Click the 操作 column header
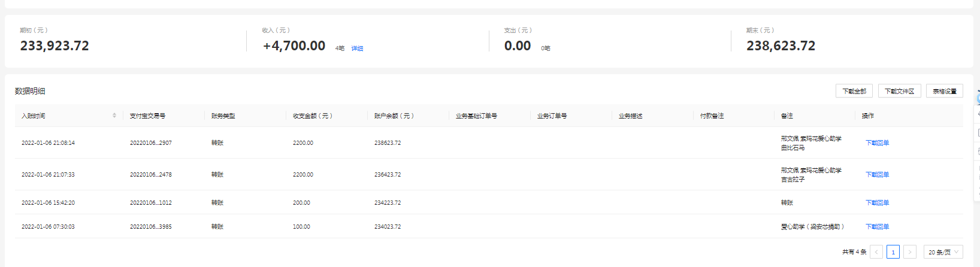This screenshot has width=980, height=267. click(x=867, y=116)
